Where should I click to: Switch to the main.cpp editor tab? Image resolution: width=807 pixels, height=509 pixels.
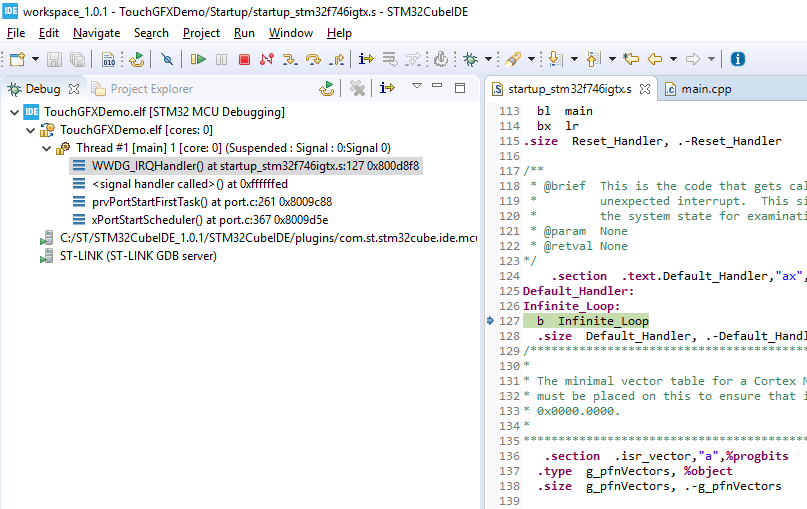(698, 89)
